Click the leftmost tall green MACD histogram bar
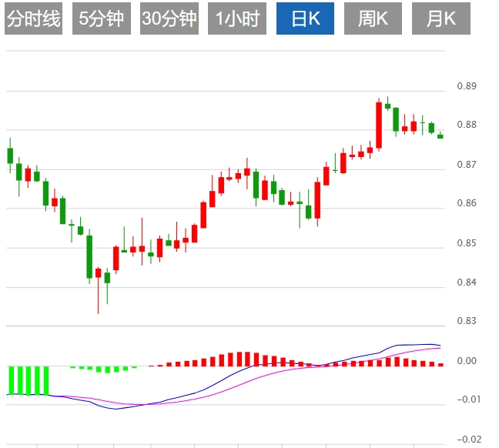Viewport: 499px width, 448px height. pyautogui.click(x=11, y=380)
